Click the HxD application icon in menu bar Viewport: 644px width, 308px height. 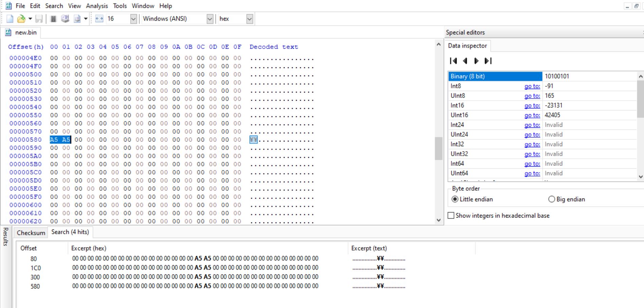[x=8, y=6]
